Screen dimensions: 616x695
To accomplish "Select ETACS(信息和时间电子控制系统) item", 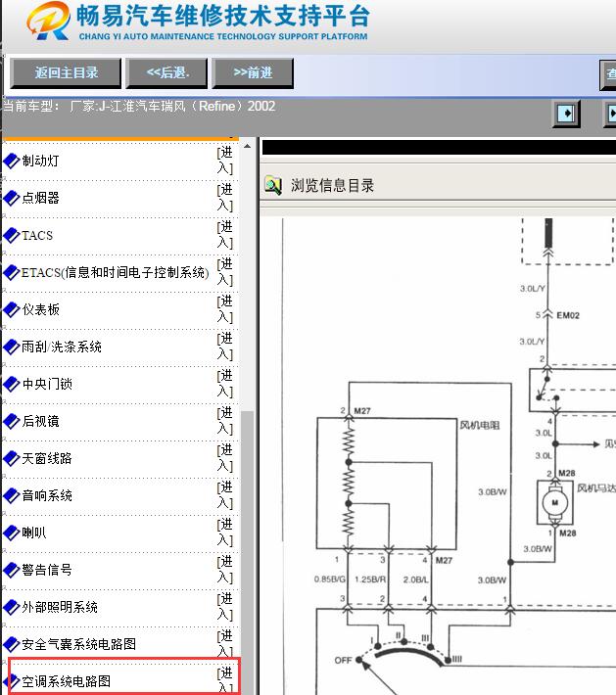I will pyautogui.click(x=115, y=272).
